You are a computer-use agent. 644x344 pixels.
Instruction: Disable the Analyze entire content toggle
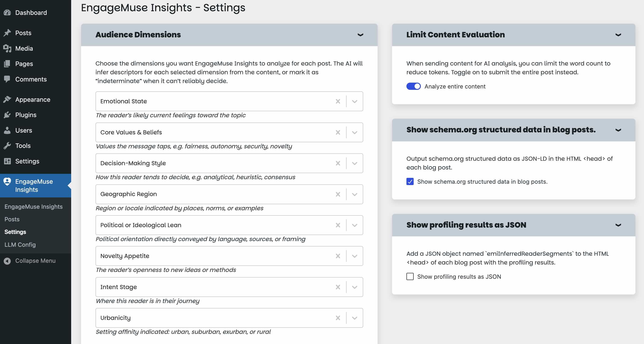(x=414, y=86)
